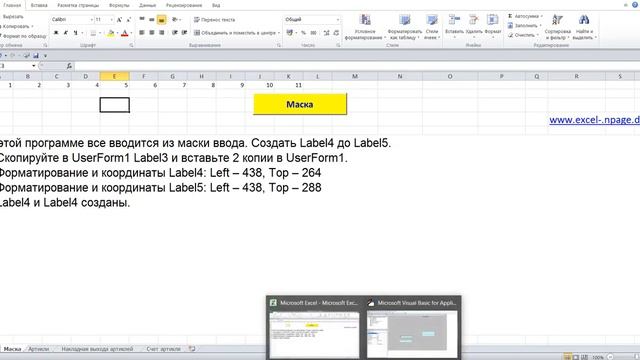Align text right
The height and width of the screenshot is (360, 640).
162,33
